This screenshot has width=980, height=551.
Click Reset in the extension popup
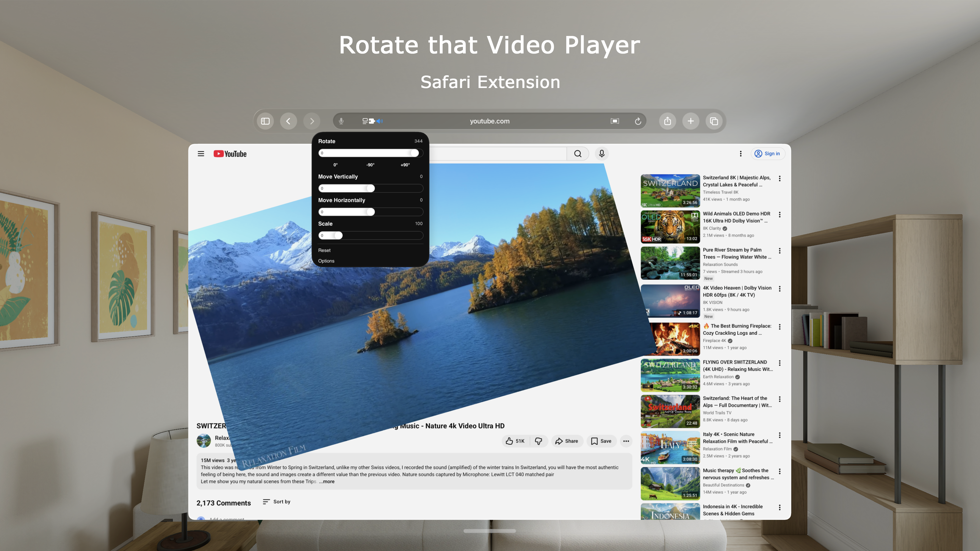click(325, 250)
